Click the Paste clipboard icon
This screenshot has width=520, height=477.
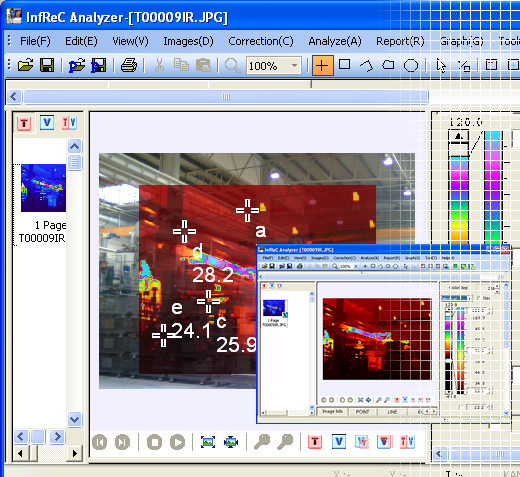coord(203,65)
